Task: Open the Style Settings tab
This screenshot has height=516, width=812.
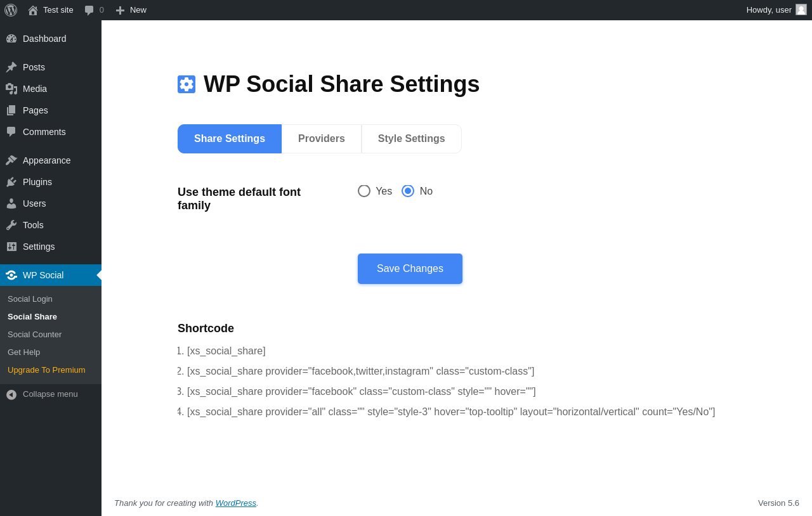Action: [x=411, y=139]
